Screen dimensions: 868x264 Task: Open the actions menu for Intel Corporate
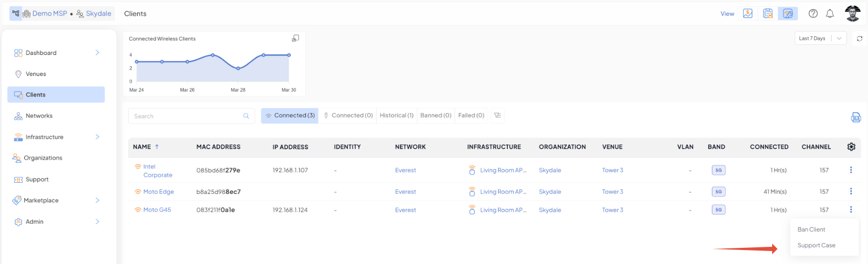tap(851, 170)
